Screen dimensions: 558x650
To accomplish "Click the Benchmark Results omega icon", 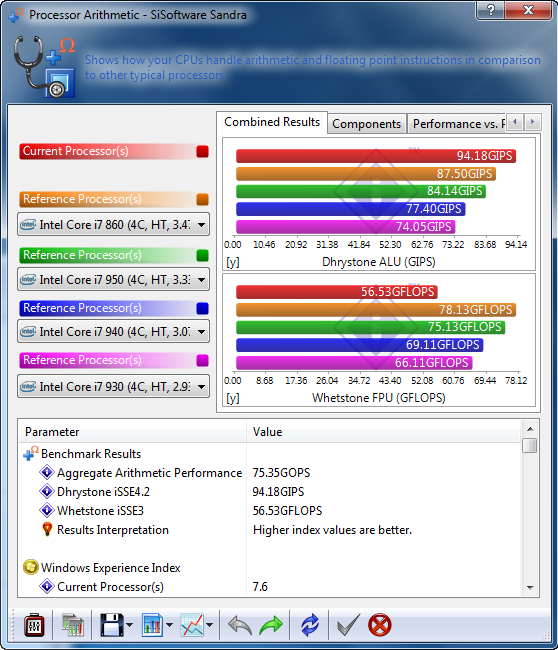I will coord(31,453).
